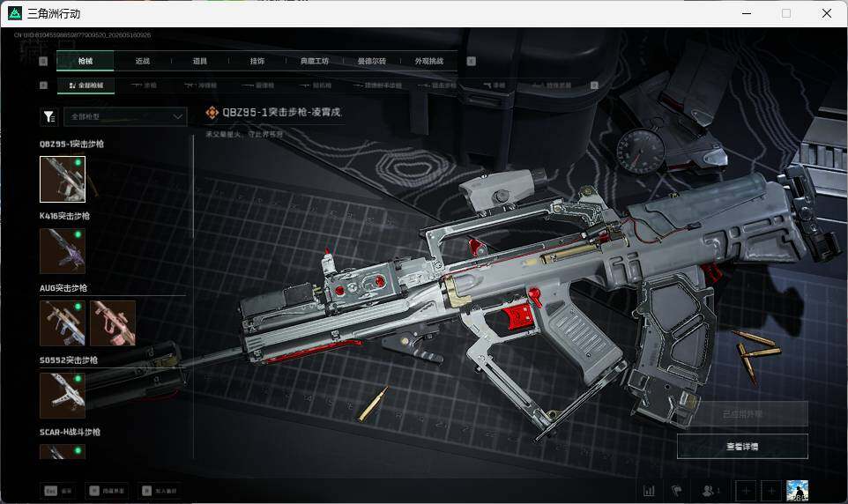Switch to the 挂饰 tab

tap(257, 61)
